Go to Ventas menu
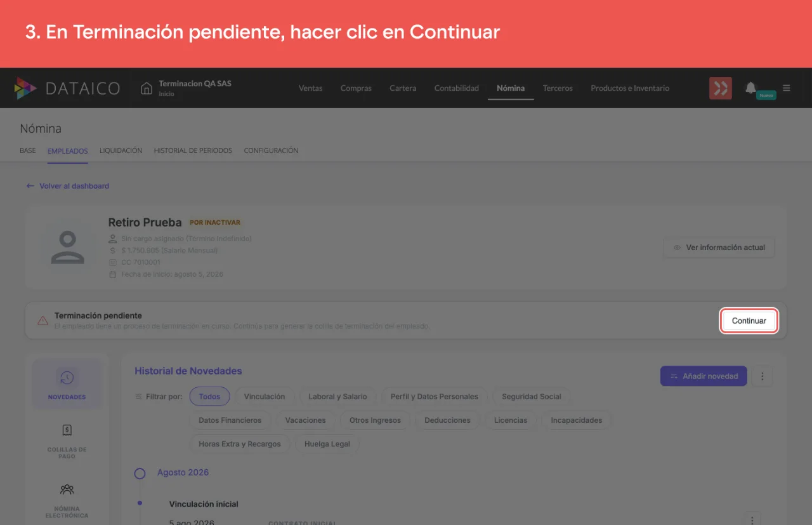The height and width of the screenshot is (525, 812). click(x=311, y=88)
